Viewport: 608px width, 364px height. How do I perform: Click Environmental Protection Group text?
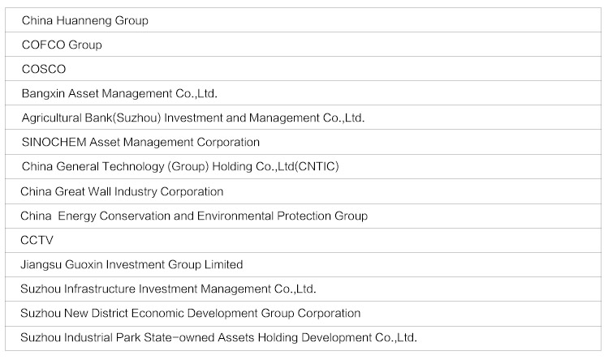[282, 216]
